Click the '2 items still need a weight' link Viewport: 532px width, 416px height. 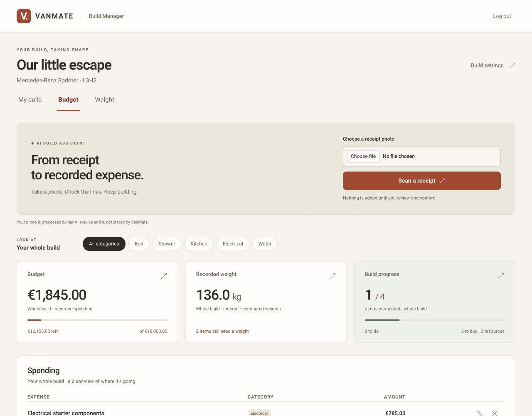[222, 331]
